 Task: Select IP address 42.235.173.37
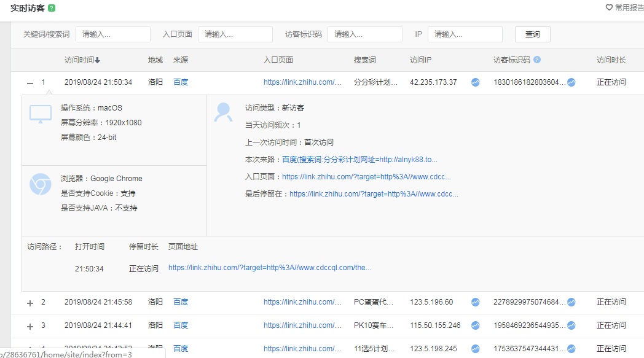tap(433, 82)
